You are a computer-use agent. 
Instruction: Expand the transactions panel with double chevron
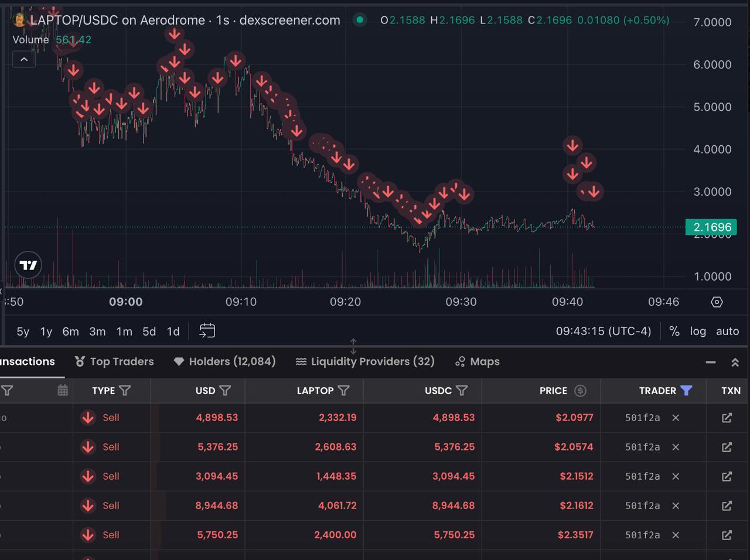click(x=735, y=363)
